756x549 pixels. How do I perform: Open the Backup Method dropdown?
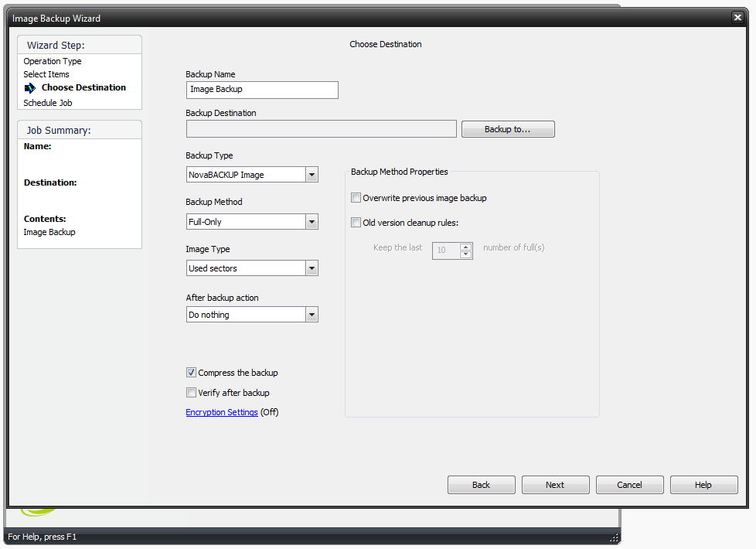click(312, 221)
